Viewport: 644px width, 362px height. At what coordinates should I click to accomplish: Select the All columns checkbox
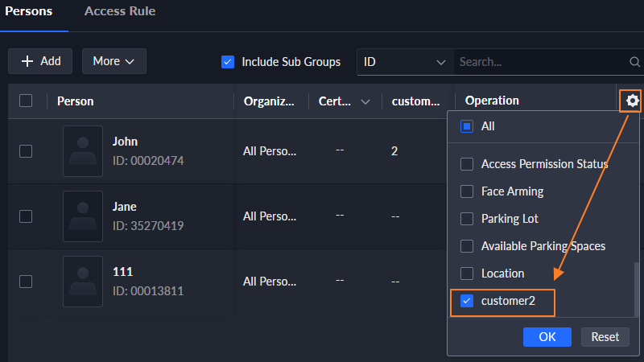coord(466,126)
